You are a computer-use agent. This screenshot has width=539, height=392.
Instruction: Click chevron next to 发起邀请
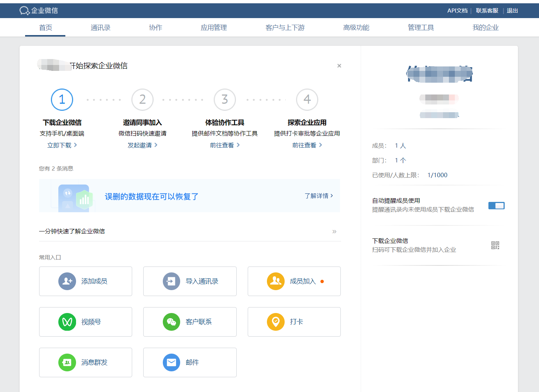[x=156, y=145]
